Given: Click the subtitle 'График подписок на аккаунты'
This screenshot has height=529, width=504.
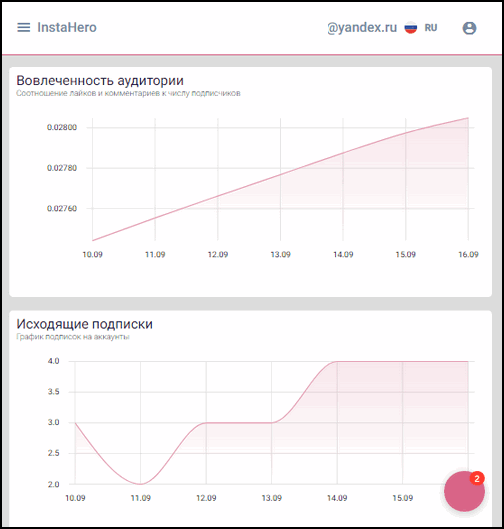Looking at the screenshot, I should (x=73, y=337).
